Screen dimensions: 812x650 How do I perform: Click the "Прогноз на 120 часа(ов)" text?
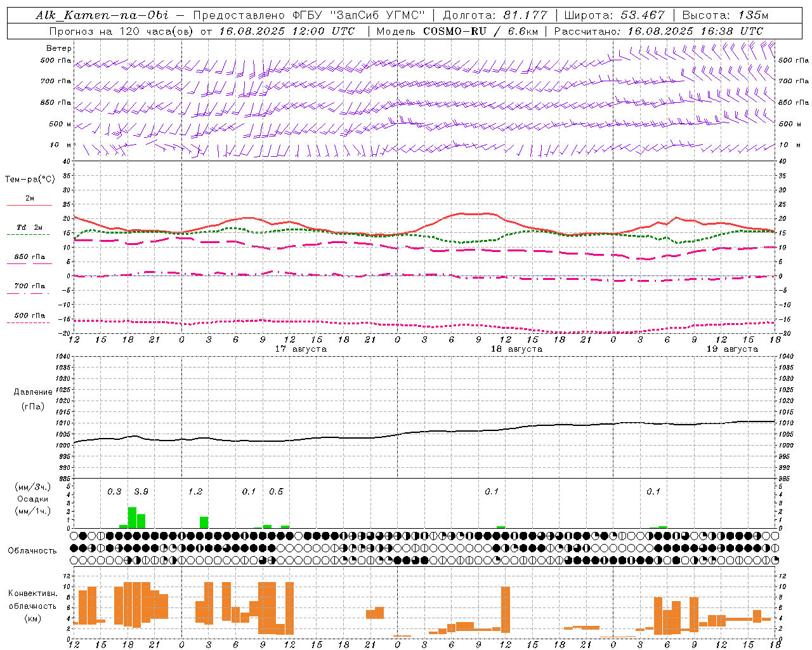point(122,31)
